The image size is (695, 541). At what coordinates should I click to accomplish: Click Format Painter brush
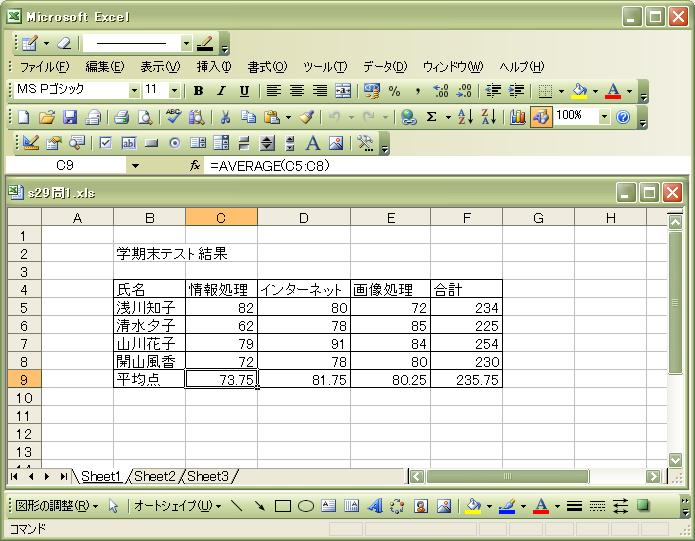[306, 117]
